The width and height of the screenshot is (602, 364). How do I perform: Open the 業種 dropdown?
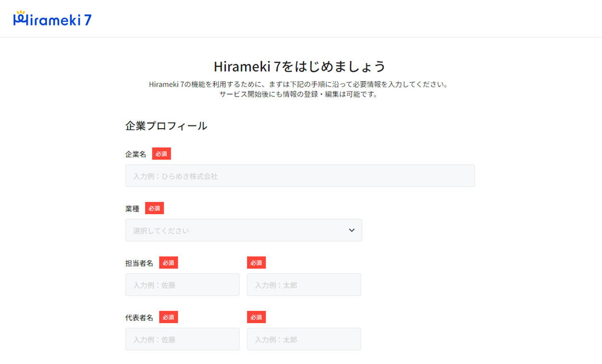(244, 230)
